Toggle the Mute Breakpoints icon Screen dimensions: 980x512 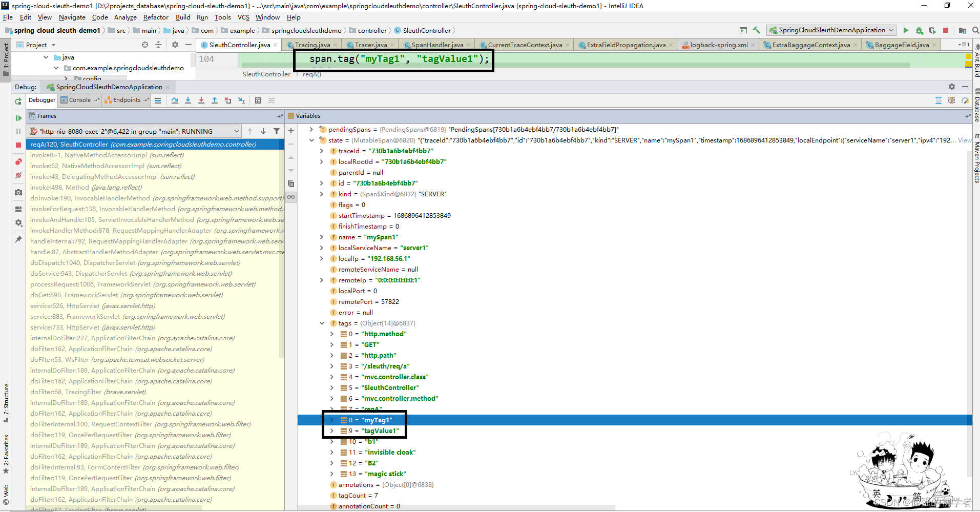[x=18, y=175]
